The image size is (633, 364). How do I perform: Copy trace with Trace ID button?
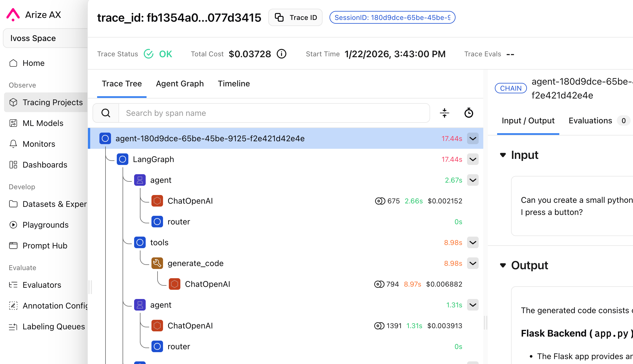(x=295, y=18)
